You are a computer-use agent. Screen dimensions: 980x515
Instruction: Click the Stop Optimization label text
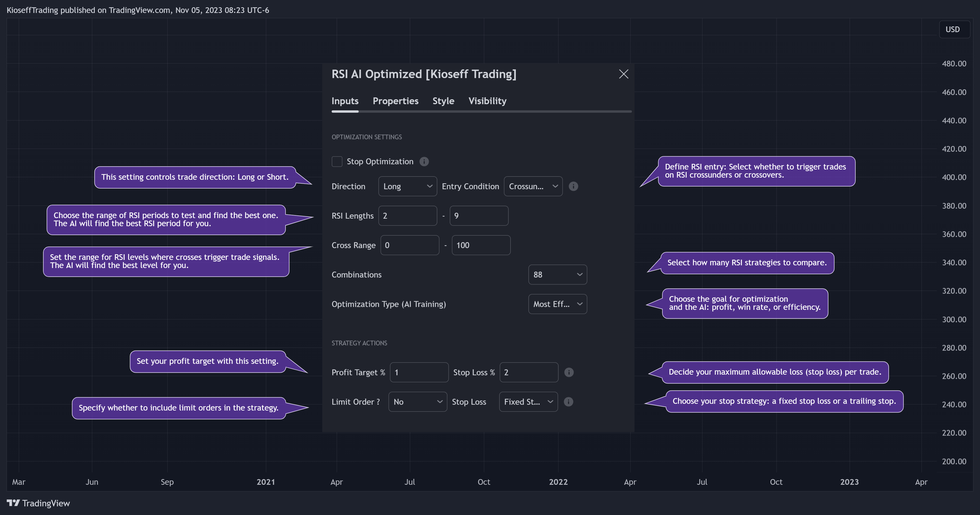(x=380, y=161)
